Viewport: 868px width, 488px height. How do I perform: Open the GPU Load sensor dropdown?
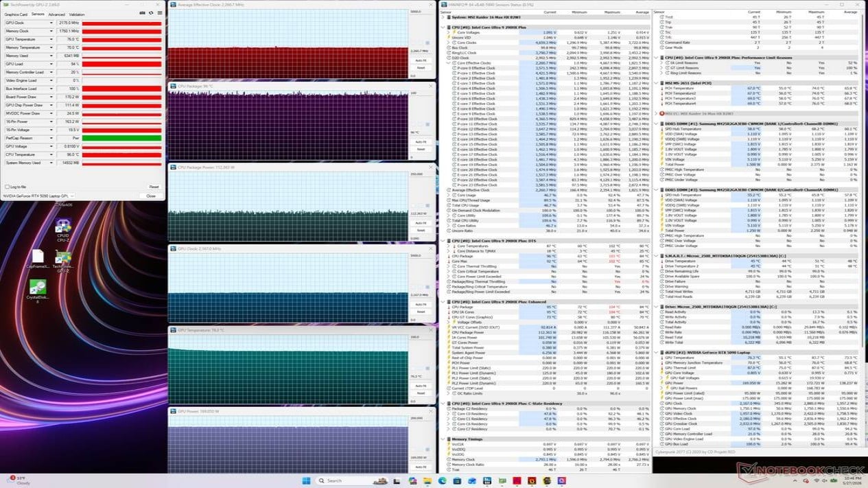coord(51,64)
